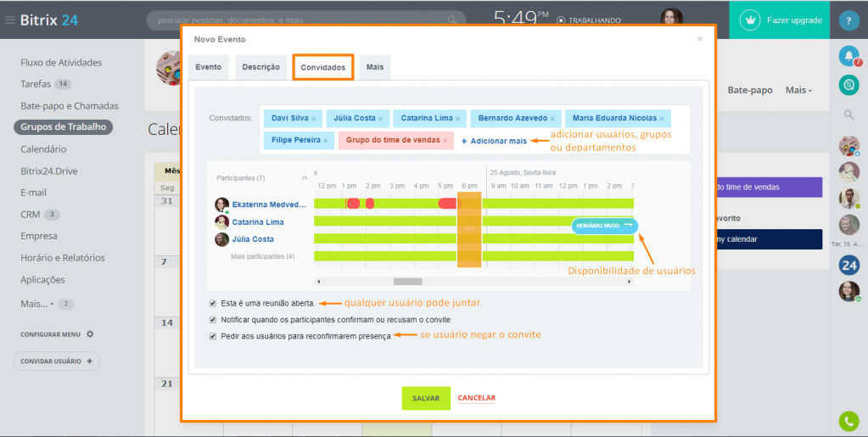Select Grupos de Trabalho in sidebar
The width and height of the screenshot is (868, 437).
[63, 126]
